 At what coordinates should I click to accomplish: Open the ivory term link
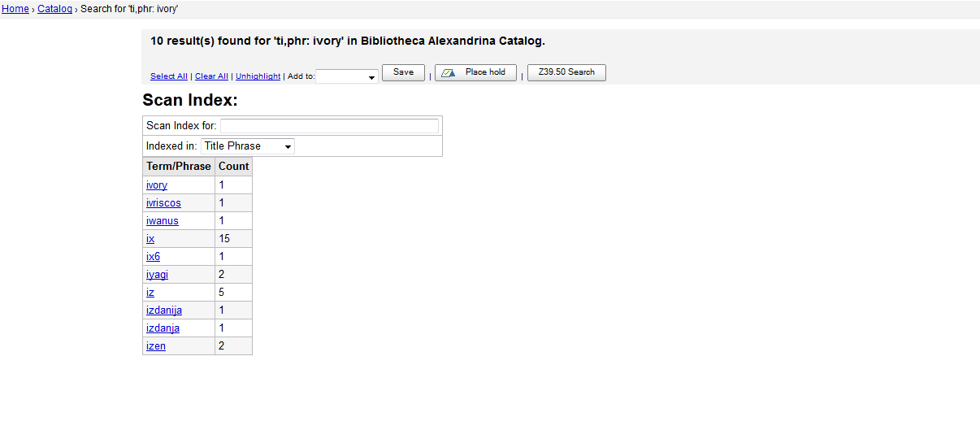pyautogui.click(x=157, y=185)
